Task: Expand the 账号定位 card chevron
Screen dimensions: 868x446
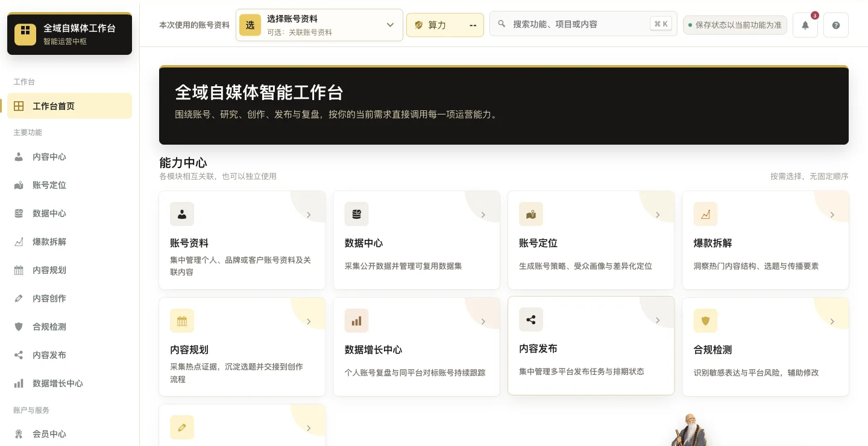Action: pos(658,215)
